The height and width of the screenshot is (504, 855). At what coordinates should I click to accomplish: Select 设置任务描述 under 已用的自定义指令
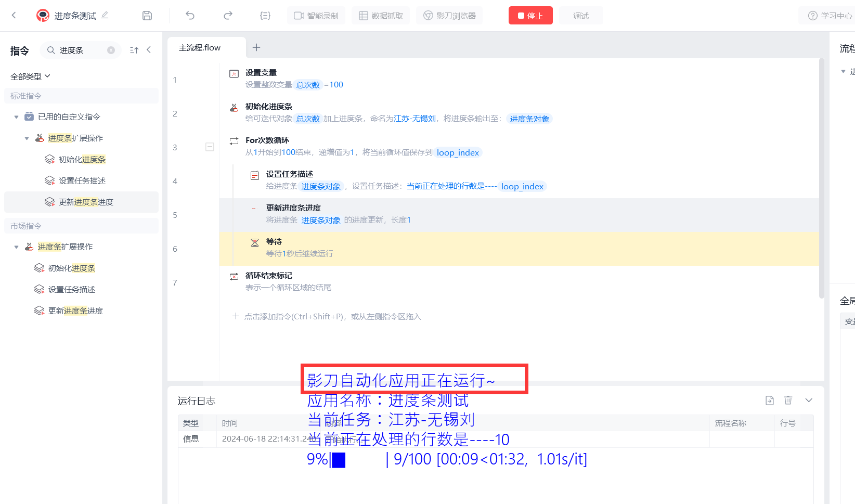tap(82, 181)
